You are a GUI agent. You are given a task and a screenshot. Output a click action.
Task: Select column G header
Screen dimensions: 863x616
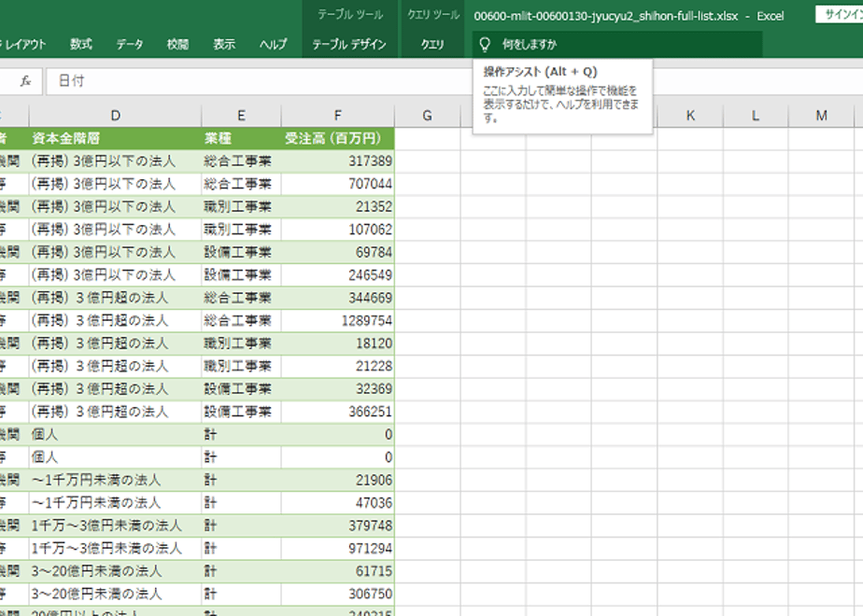(x=427, y=116)
